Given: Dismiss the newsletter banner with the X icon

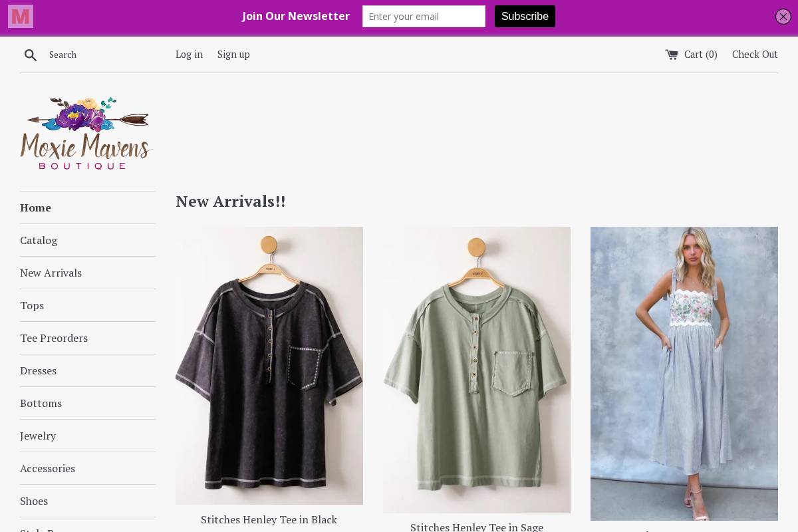Looking at the screenshot, I should coord(783,17).
